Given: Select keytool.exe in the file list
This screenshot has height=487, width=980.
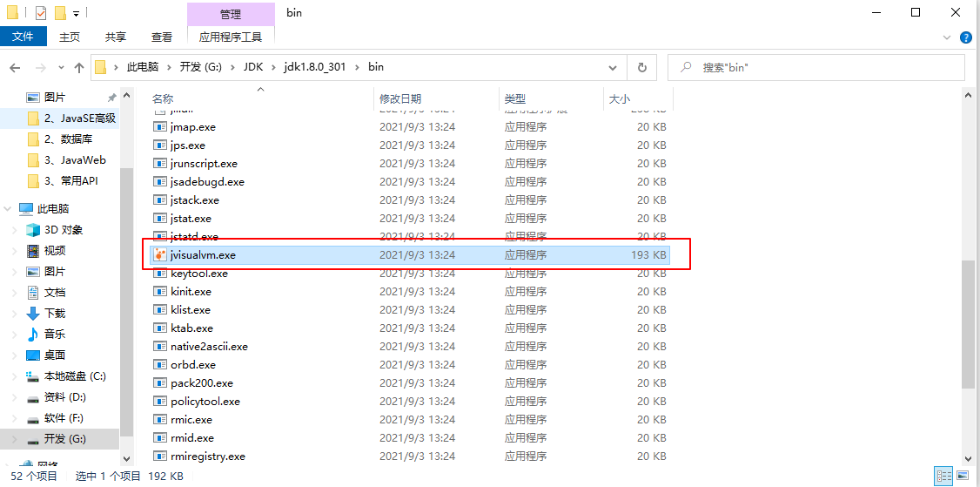Looking at the screenshot, I should click(x=199, y=274).
